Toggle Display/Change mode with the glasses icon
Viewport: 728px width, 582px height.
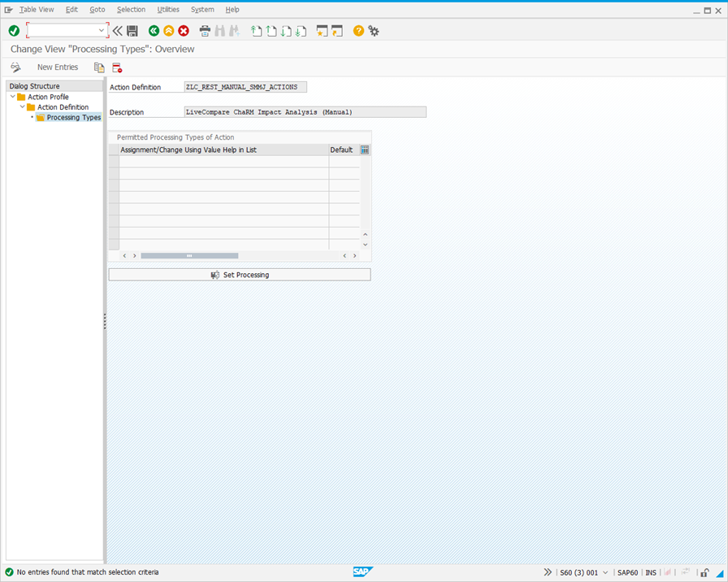(x=15, y=67)
